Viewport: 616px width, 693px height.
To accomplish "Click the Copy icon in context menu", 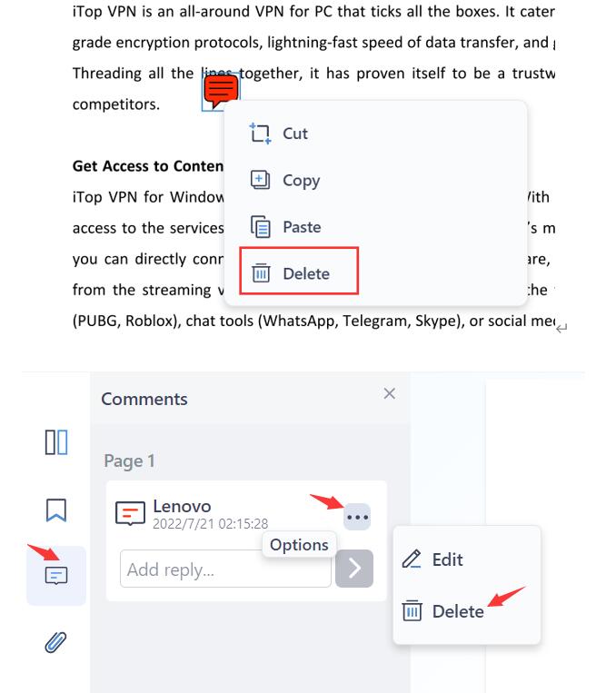I will [x=260, y=180].
